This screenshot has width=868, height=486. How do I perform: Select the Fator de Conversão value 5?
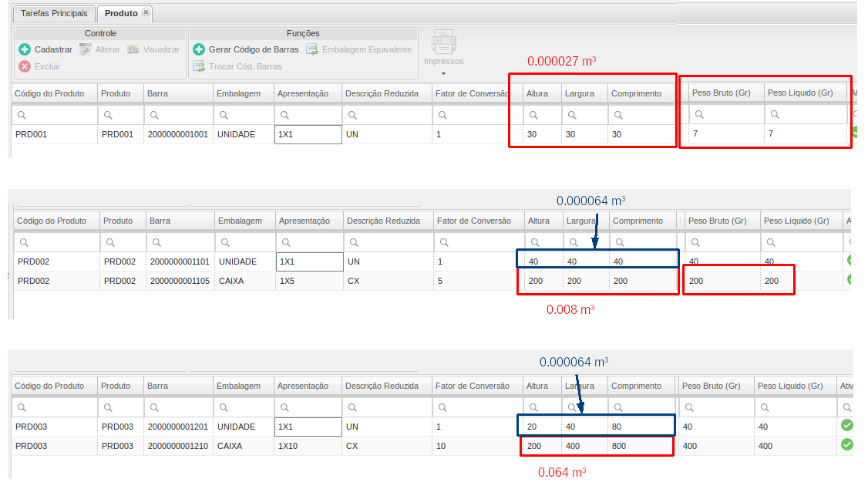coord(479,281)
